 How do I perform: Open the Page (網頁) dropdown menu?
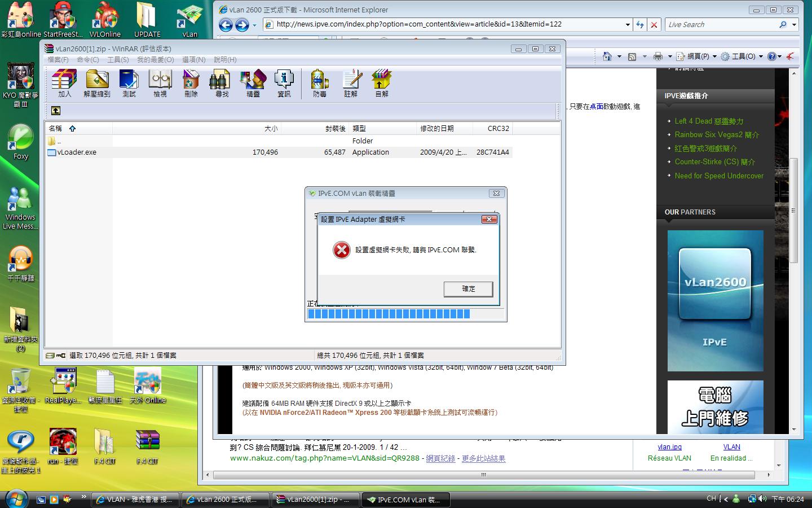(696, 56)
